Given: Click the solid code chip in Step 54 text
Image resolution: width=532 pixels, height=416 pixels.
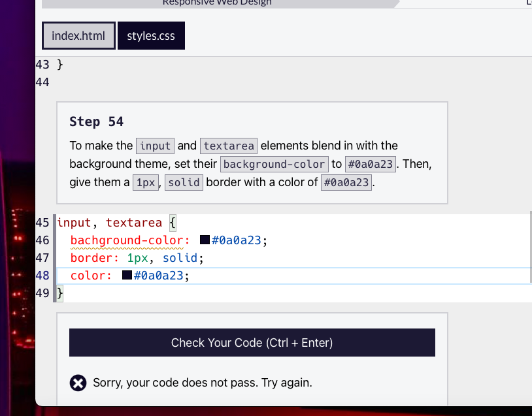Looking at the screenshot, I should click(x=184, y=182).
